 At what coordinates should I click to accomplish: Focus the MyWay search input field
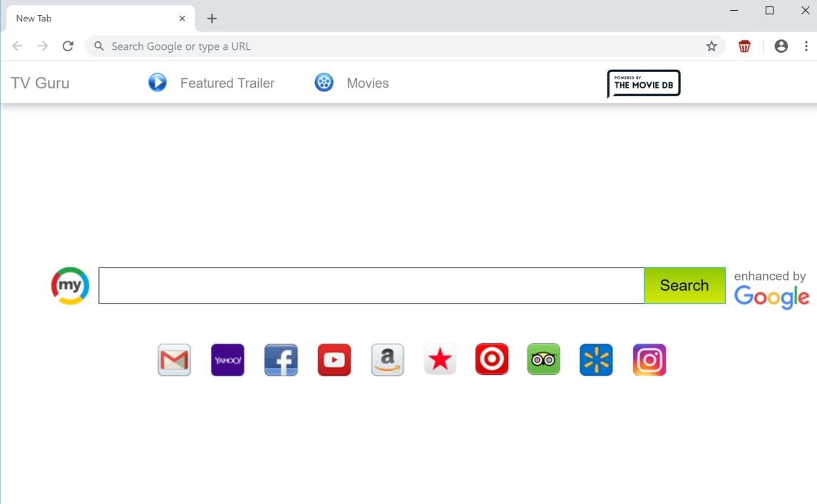pyautogui.click(x=371, y=286)
